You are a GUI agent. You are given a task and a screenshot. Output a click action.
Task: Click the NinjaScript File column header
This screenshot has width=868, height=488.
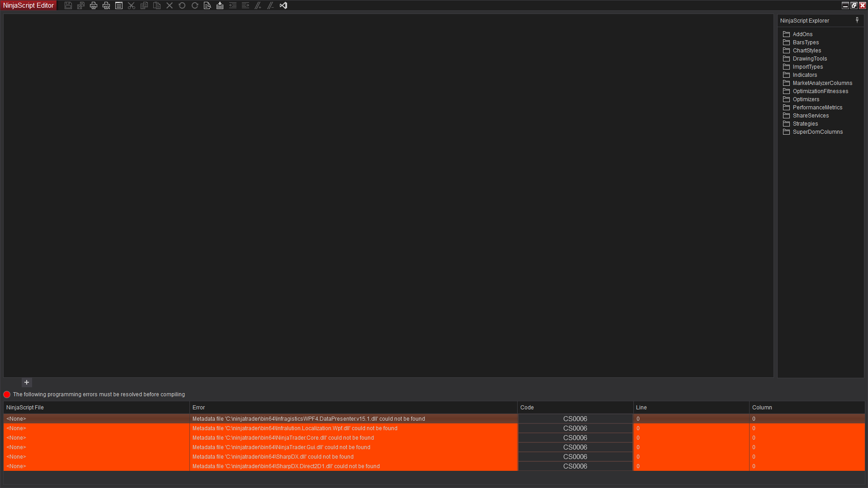(25, 408)
